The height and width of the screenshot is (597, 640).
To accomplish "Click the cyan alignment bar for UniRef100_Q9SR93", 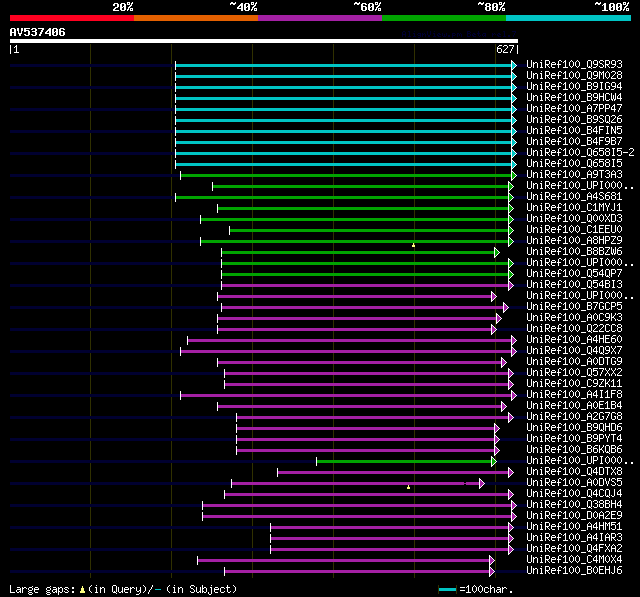I will point(344,65).
